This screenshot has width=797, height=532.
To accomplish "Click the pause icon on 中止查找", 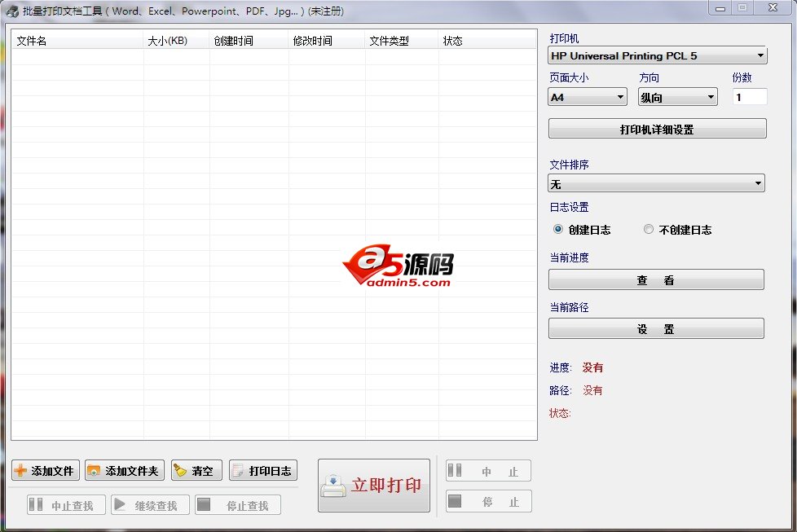I will [36, 504].
